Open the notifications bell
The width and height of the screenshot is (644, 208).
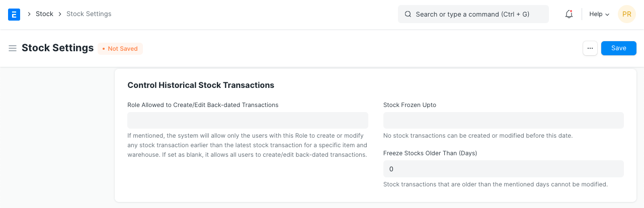point(569,14)
